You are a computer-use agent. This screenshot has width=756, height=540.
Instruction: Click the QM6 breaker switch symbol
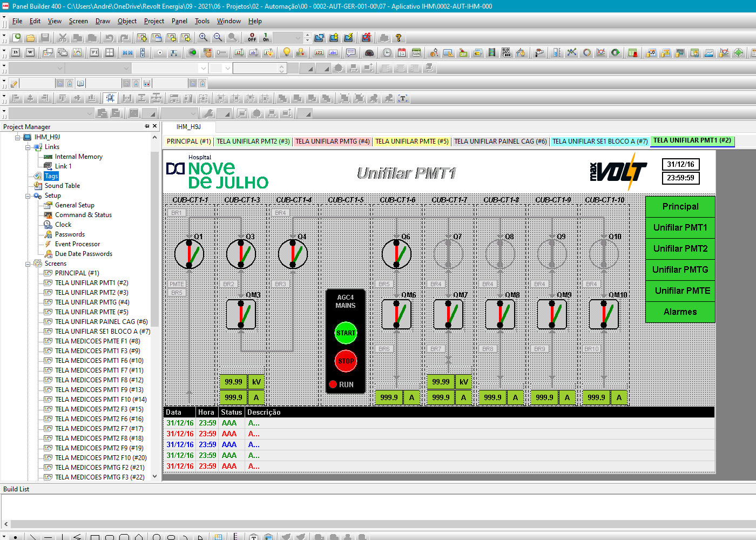coord(396,314)
